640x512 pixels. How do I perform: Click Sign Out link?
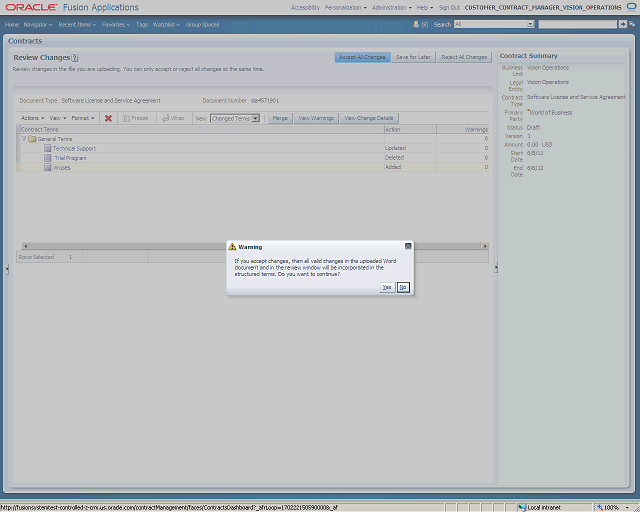449,7
